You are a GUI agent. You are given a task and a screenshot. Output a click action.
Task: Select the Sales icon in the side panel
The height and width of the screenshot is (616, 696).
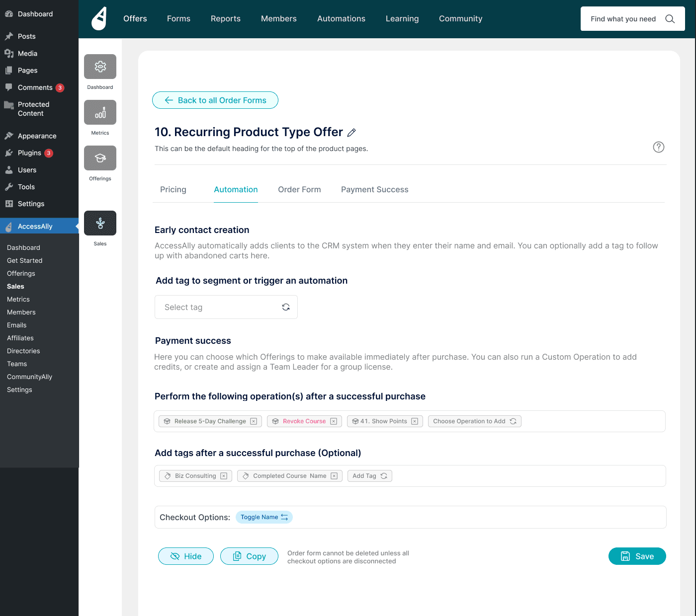(x=100, y=223)
